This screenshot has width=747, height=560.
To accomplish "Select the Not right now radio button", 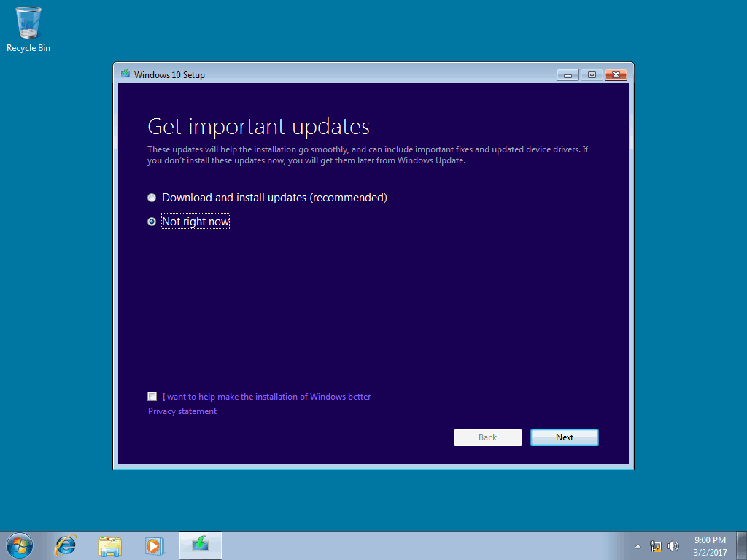I will tap(152, 222).
